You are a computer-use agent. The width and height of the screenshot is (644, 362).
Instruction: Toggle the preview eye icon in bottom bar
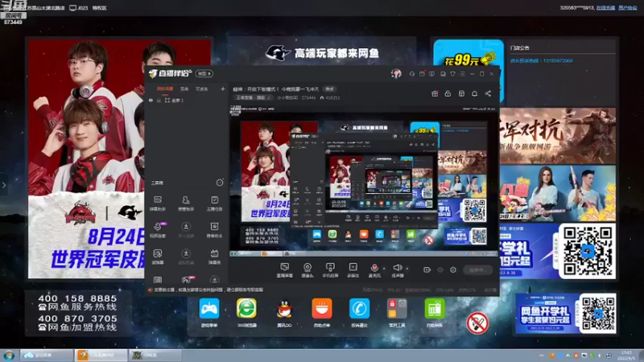440,269
